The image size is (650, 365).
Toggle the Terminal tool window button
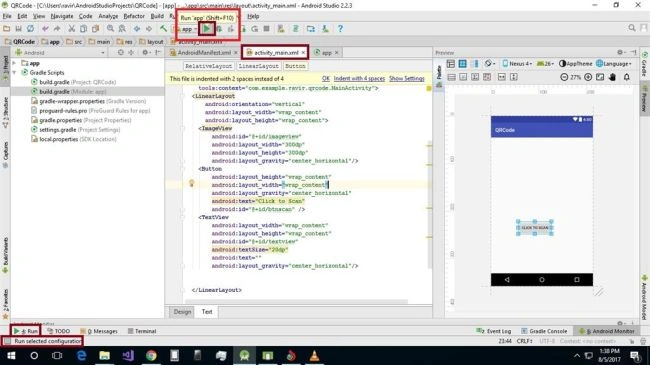142,331
